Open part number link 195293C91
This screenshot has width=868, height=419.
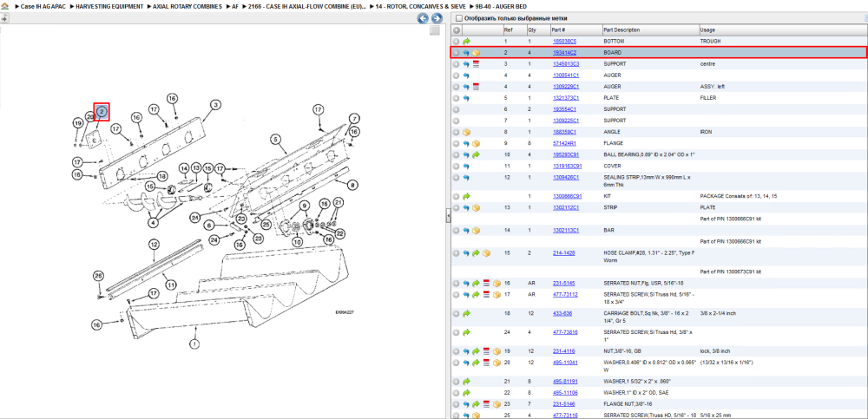[567, 154]
